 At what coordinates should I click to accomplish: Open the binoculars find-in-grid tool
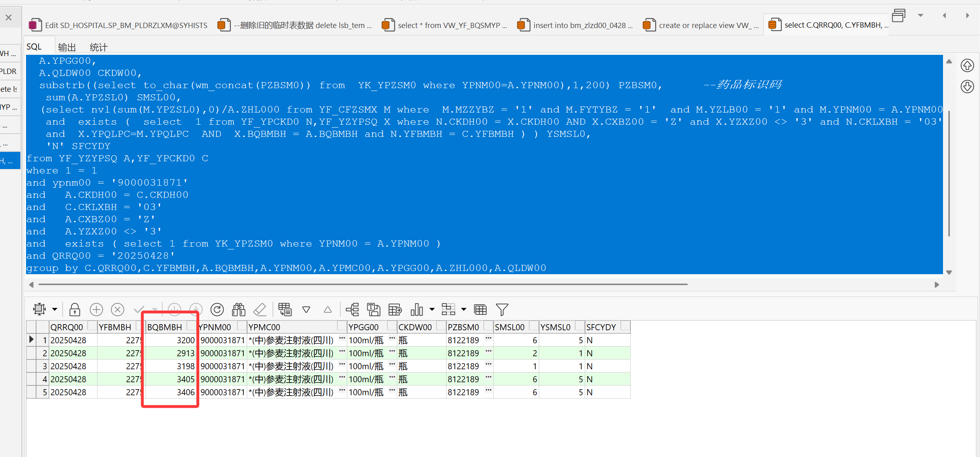(x=239, y=310)
